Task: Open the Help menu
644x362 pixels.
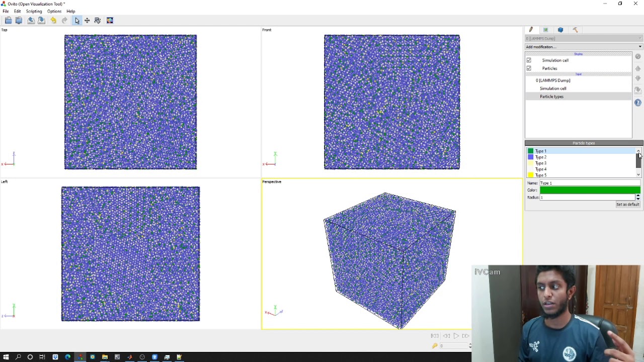Action: tap(71, 11)
